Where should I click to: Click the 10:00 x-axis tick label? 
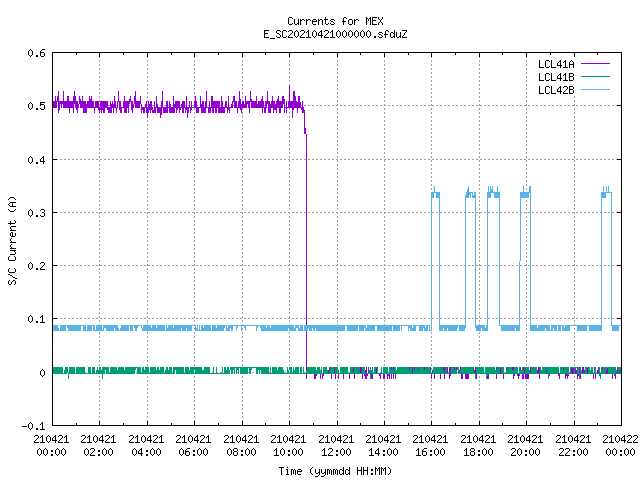288,452
